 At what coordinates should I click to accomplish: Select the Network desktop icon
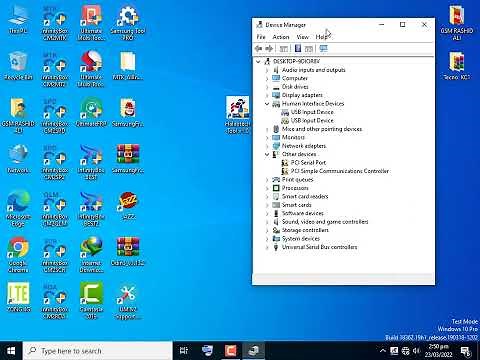click(18, 159)
